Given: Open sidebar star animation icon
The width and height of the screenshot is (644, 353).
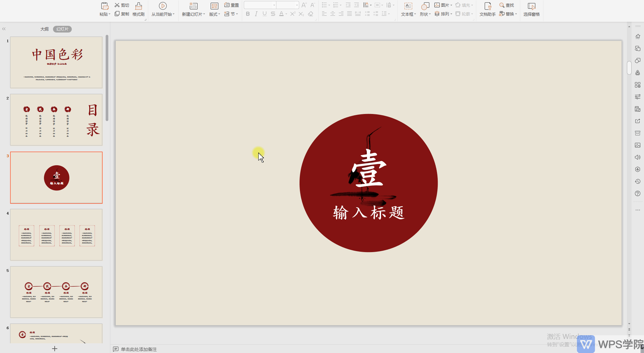Looking at the screenshot, I should (638, 37).
